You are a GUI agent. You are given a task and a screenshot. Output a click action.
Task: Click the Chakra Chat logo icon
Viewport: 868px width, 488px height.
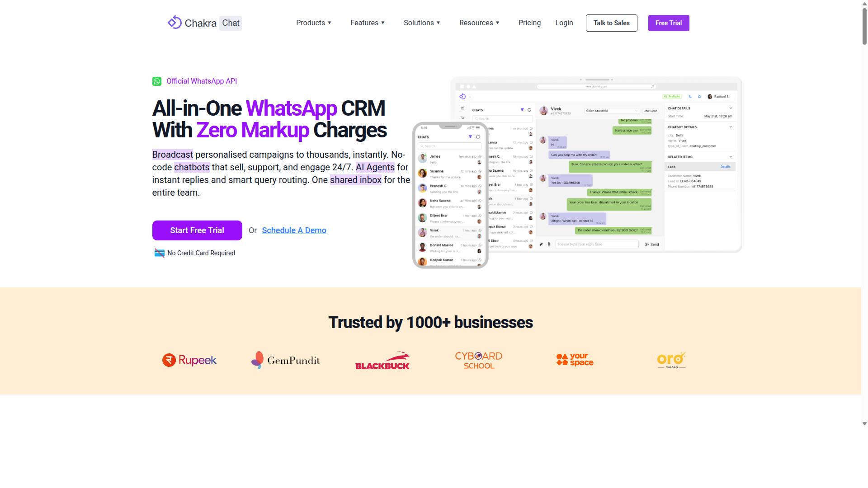175,22
